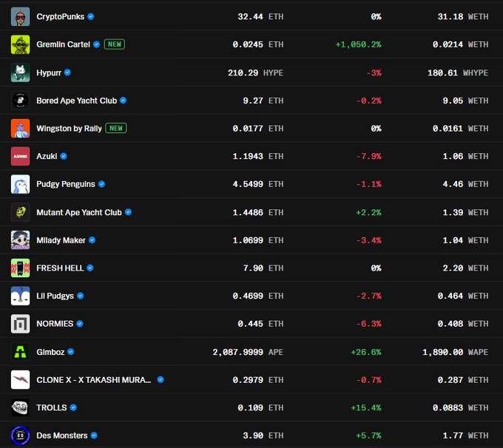Select the FRESH HELL collection name
The width and height of the screenshot is (503, 448).
60,268
